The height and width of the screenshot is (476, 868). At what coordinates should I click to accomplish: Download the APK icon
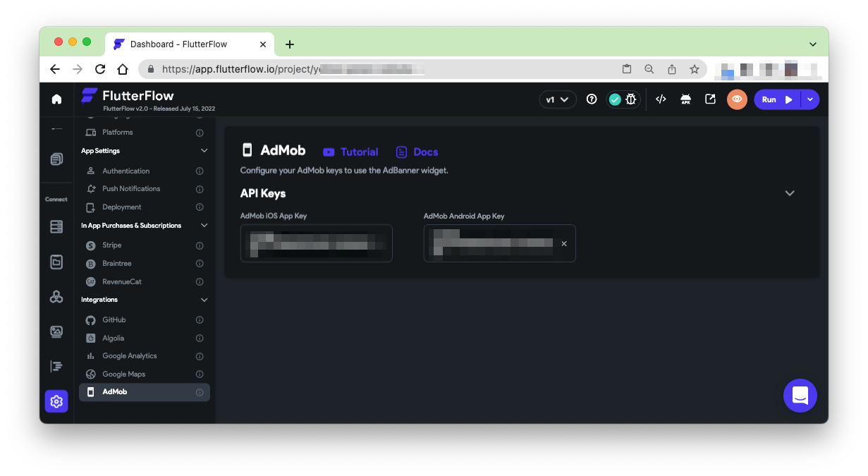(x=685, y=99)
